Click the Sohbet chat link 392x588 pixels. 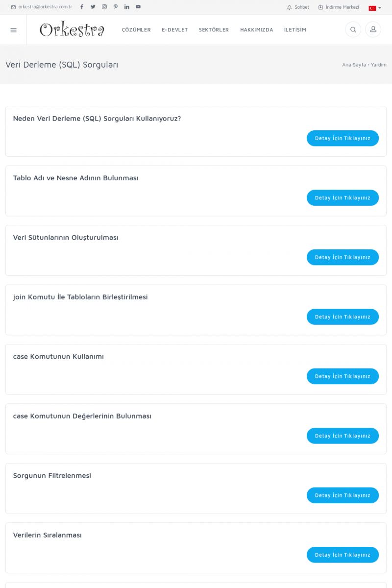298,7
